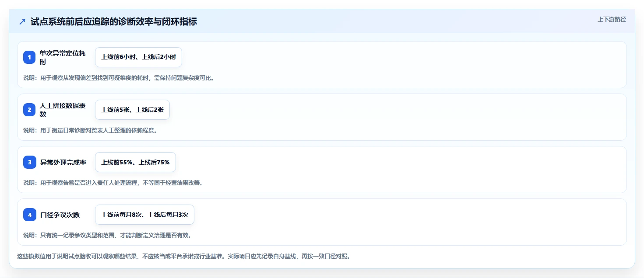Click the description about 统一记录争议类型和范围

click(x=107, y=235)
